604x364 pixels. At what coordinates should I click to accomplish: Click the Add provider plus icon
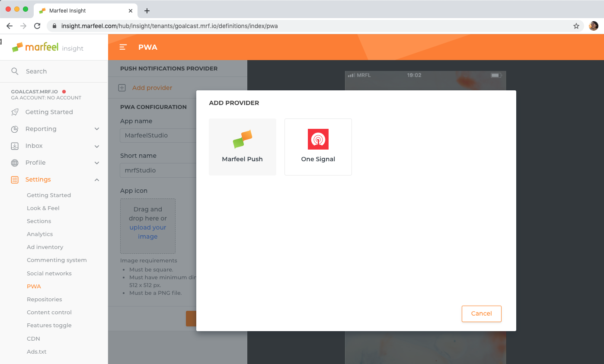[122, 88]
